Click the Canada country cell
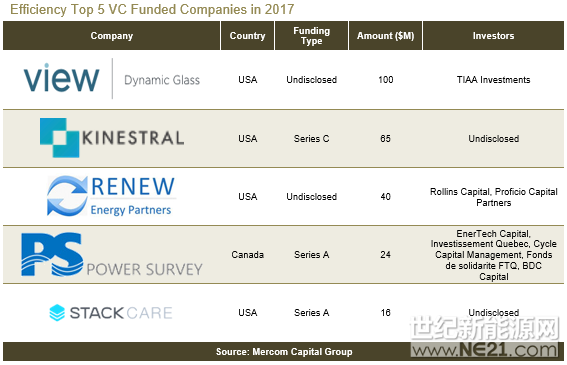Screen dimensions: 567x365 click(x=247, y=255)
